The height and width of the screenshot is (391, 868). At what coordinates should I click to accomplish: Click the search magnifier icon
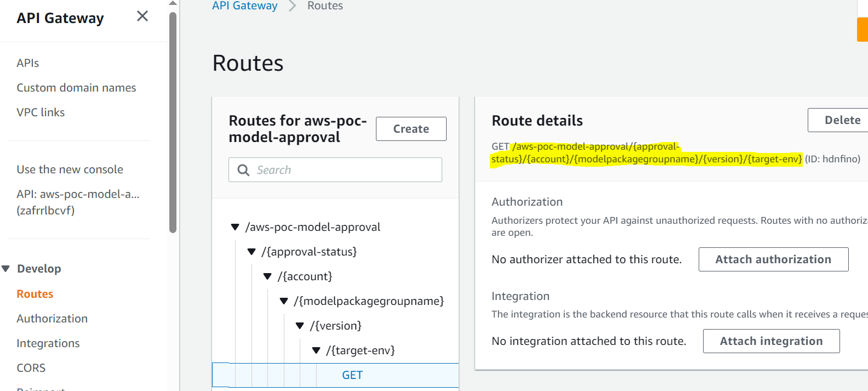[x=243, y=170]
